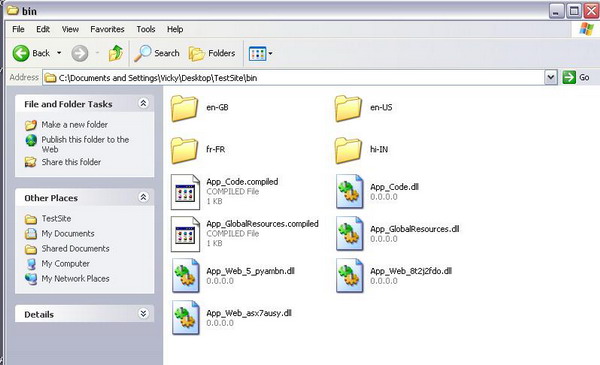Select the fr-FR folder icon
The image size is (600, 365).
tap(184, 150)
